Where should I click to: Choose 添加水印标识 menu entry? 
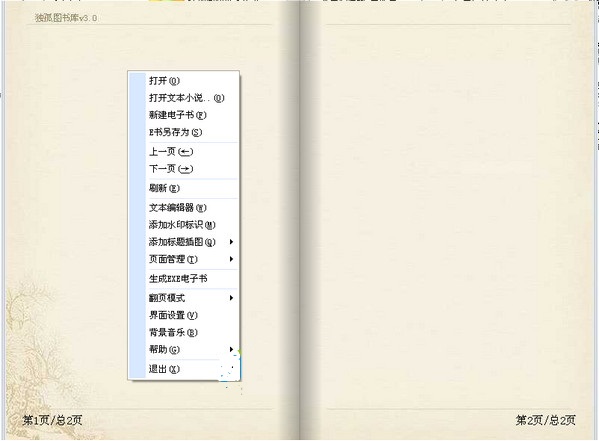183,225
